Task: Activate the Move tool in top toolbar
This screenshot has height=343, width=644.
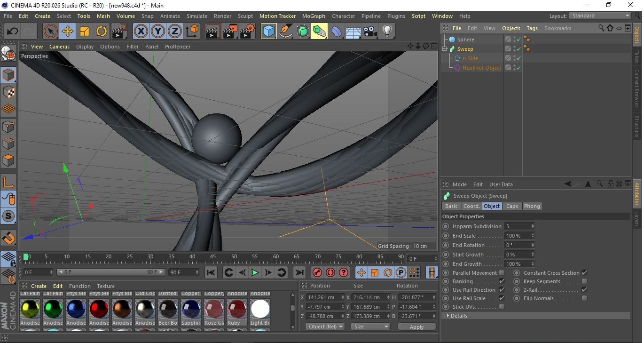Action: 68,32
